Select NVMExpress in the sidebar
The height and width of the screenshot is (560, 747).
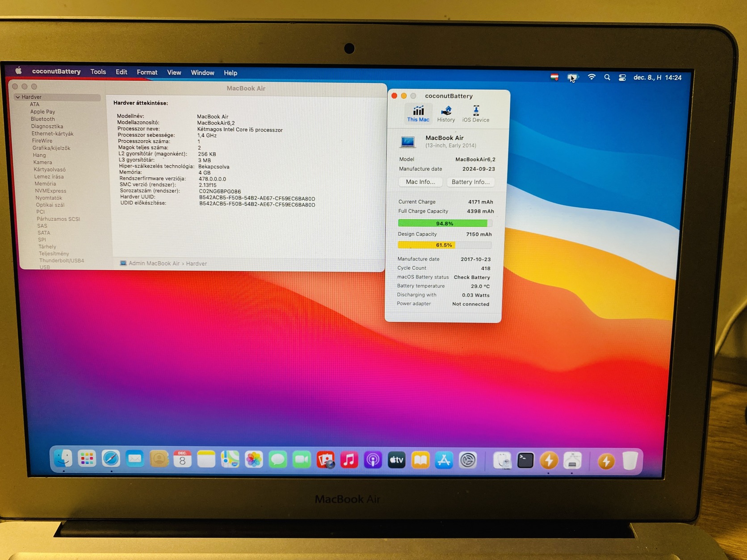[x=50, y=191]
